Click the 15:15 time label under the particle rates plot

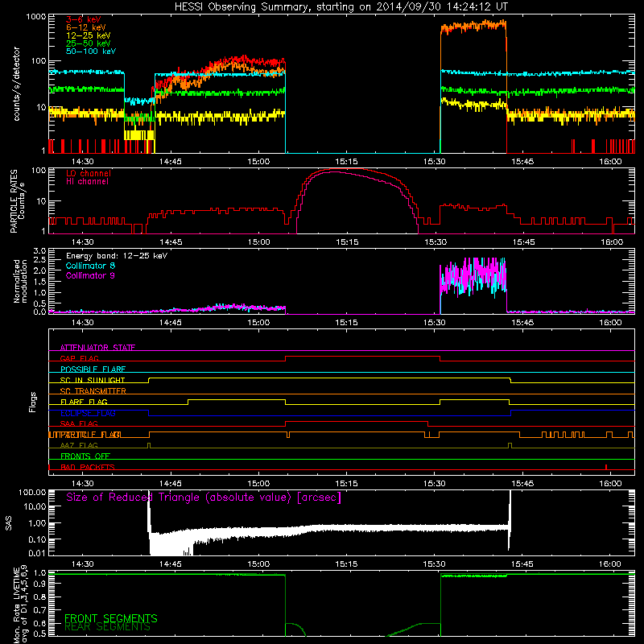347,242
